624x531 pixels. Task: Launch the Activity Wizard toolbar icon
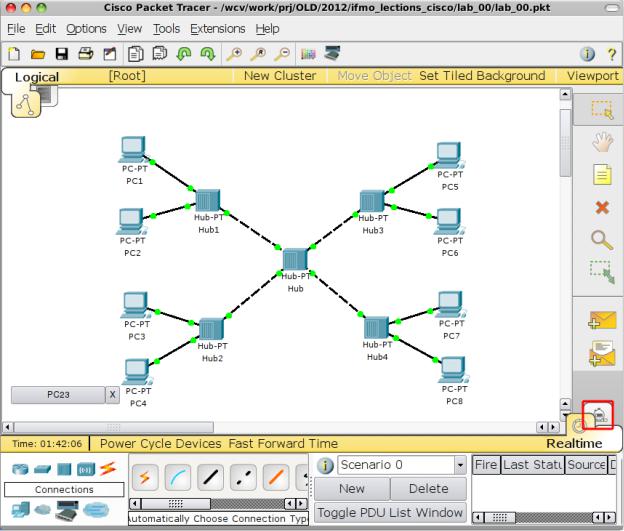coord(109,54)
